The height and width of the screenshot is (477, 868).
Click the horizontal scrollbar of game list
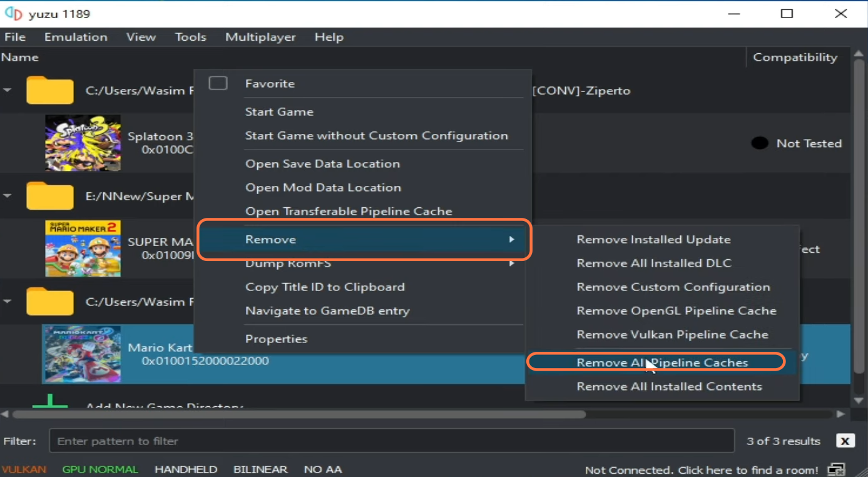click(299, 414)
